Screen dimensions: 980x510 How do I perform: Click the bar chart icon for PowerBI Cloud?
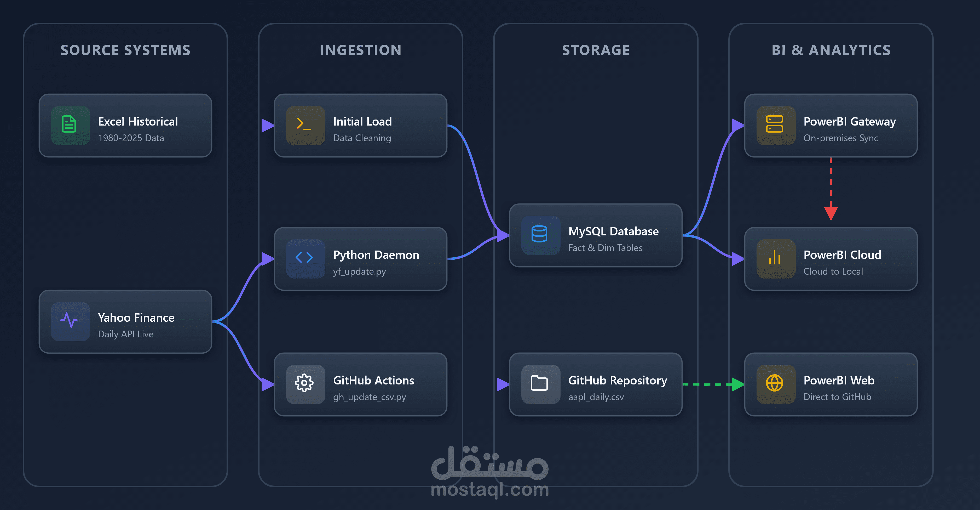(775, 258)
